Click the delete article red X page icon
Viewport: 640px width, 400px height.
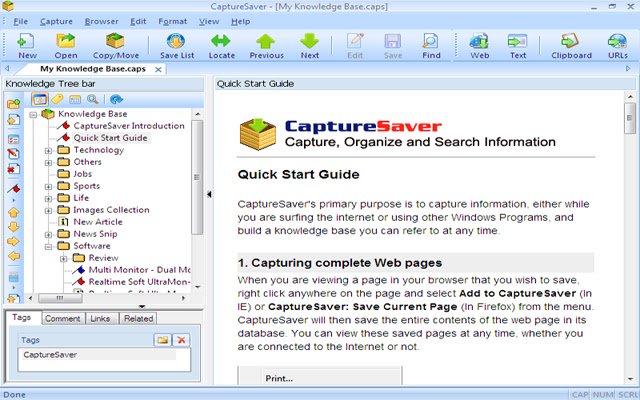pyautogui.click(x=13, y=169)
